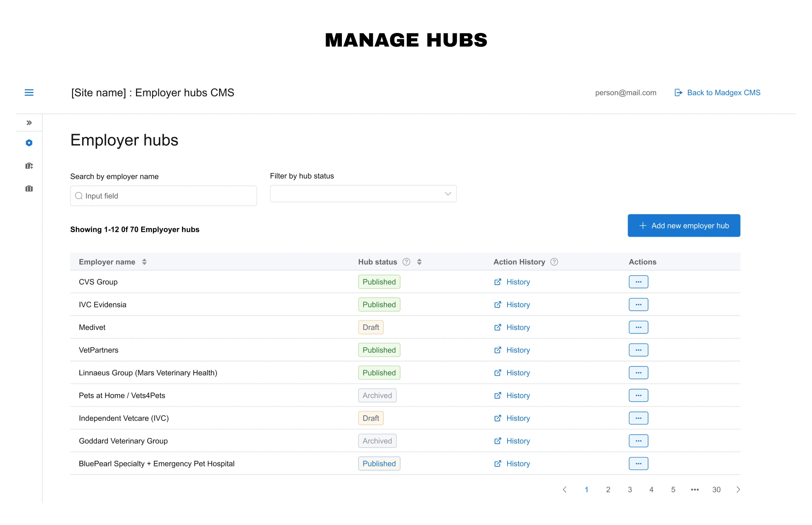This screenshot has width=812, height=525.
Task: Open History for CVS Group
Action: coord(512,282)
